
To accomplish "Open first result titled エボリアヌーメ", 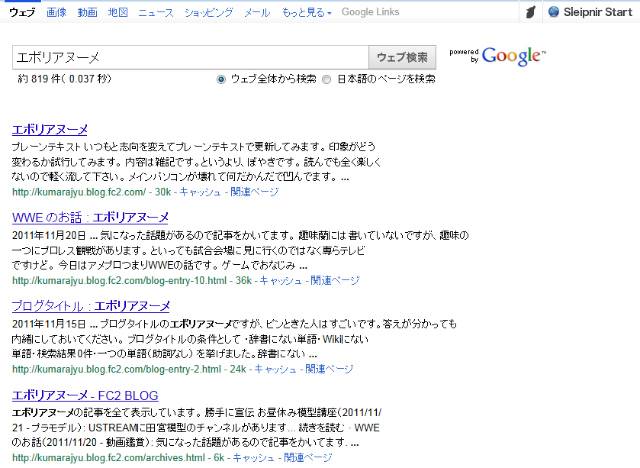I will pyautogui.click(x=50, y=129).
